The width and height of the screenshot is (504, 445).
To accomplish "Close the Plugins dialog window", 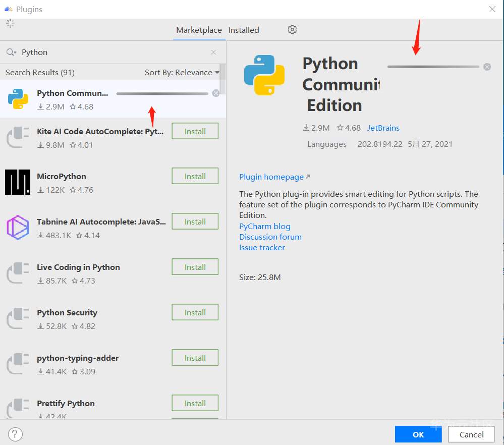I will [x=492, y=9].
